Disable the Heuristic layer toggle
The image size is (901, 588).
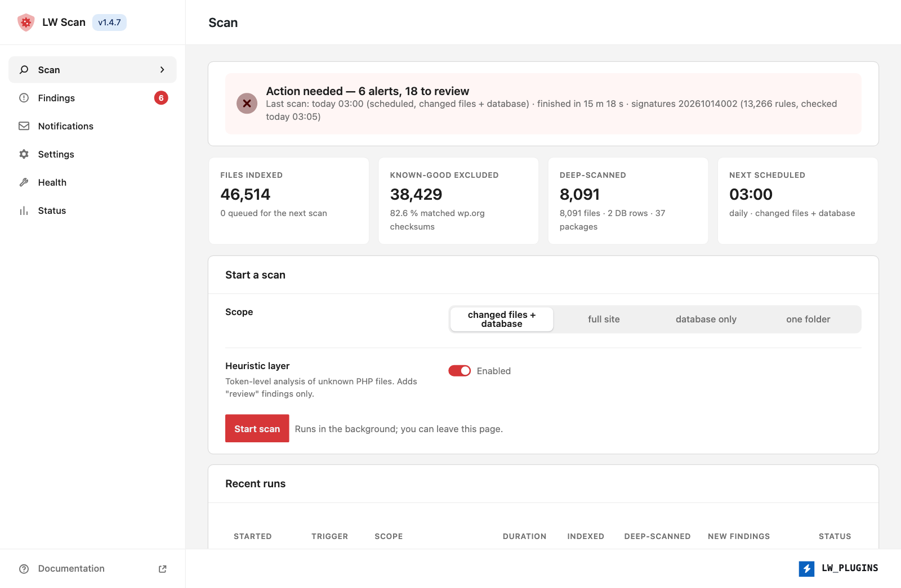460,371
